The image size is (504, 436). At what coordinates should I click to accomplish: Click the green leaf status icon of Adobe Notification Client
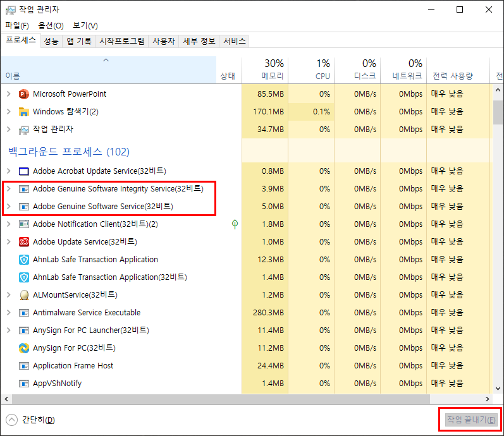[x=235, y=224]
